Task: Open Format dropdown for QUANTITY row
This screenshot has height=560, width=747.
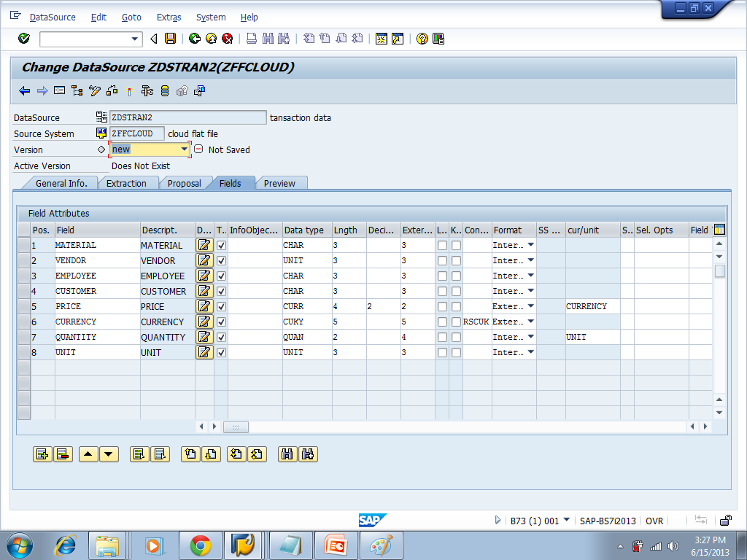Action: [x=530, y=336]
